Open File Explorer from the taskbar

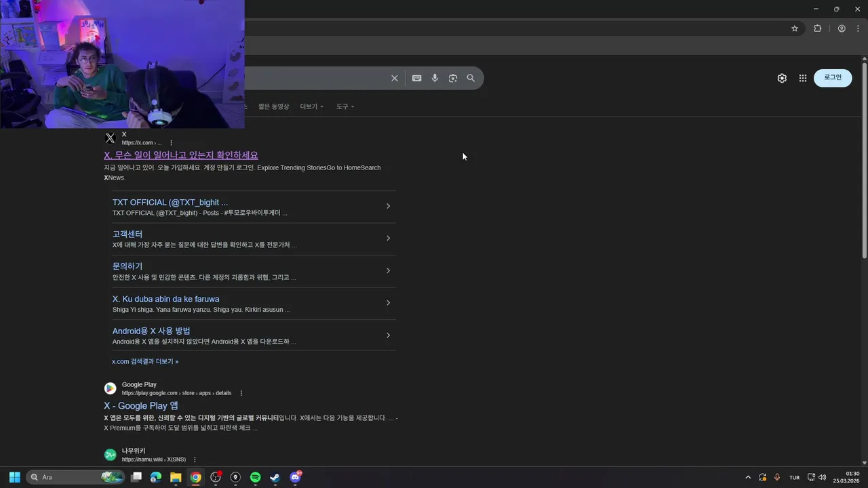coord(176,477)
